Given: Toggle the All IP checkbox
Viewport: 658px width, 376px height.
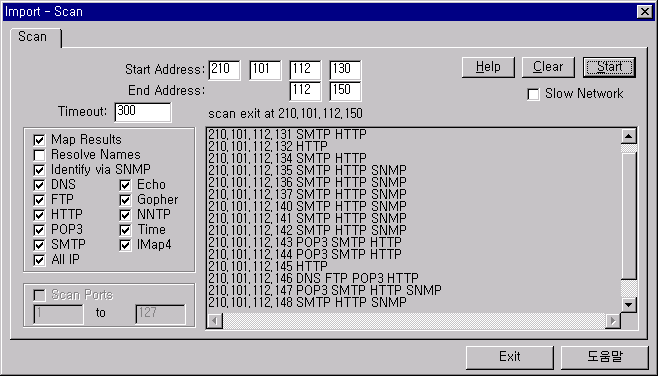Looking at the screenshot, I should point(39,260).
